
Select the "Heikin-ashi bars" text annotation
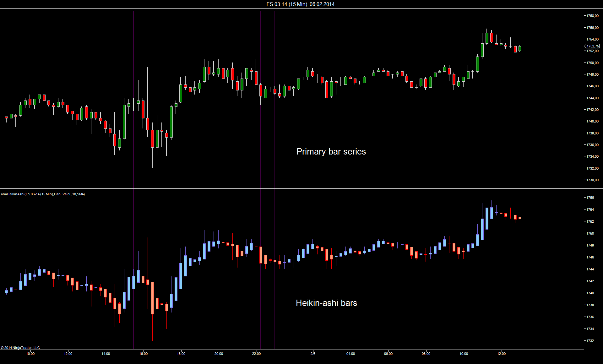pos(326,303)
